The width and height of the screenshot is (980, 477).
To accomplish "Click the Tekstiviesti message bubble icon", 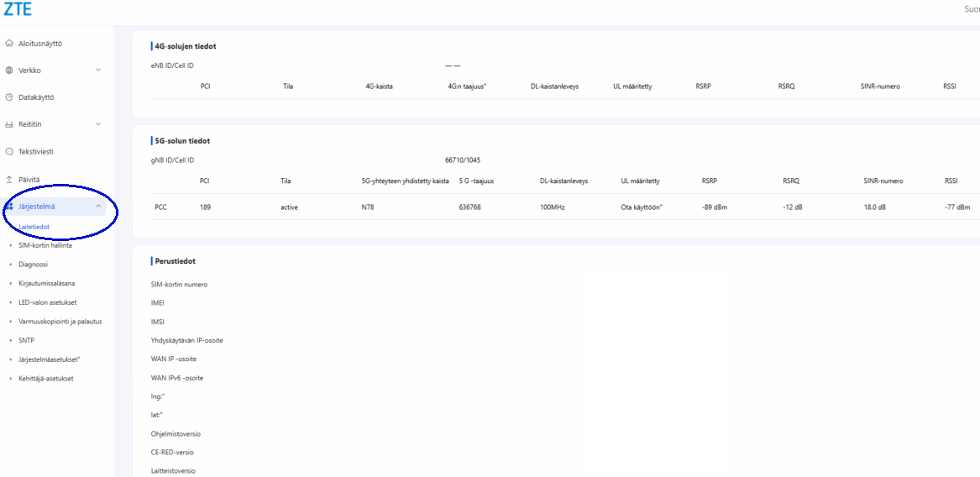I will tap(9, 152).
